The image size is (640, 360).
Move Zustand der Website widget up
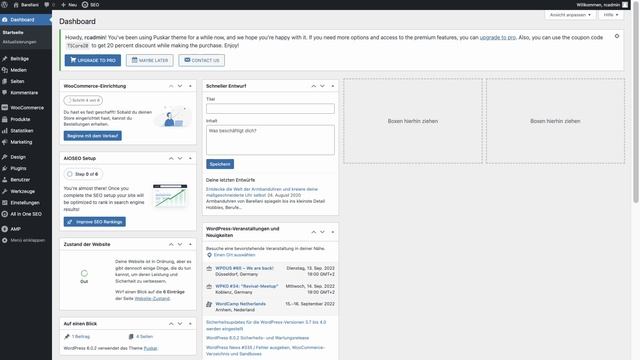171,244
